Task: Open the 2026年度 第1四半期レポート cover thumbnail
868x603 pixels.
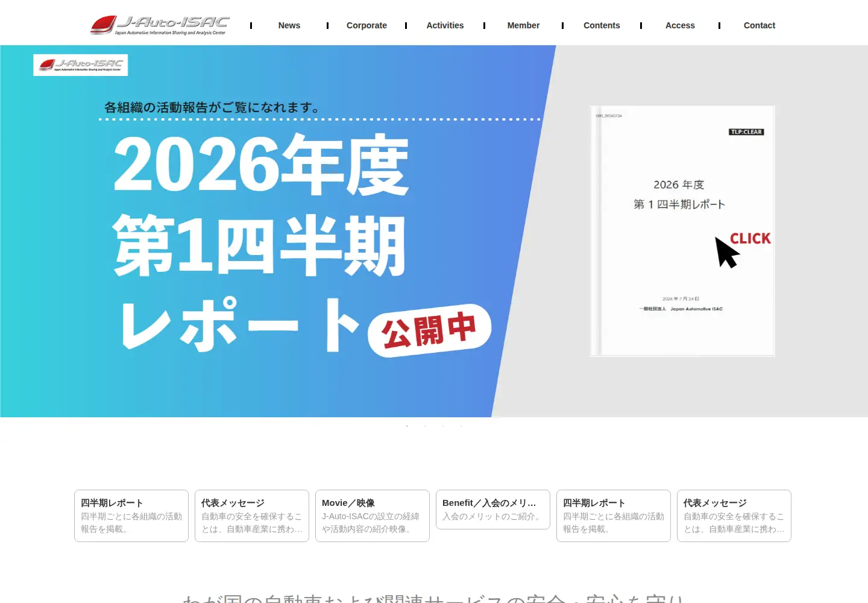Action: click(x=682, y=231)
